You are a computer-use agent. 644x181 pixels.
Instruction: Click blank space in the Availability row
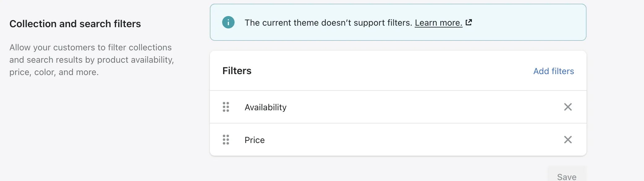(x=417, y=107)
